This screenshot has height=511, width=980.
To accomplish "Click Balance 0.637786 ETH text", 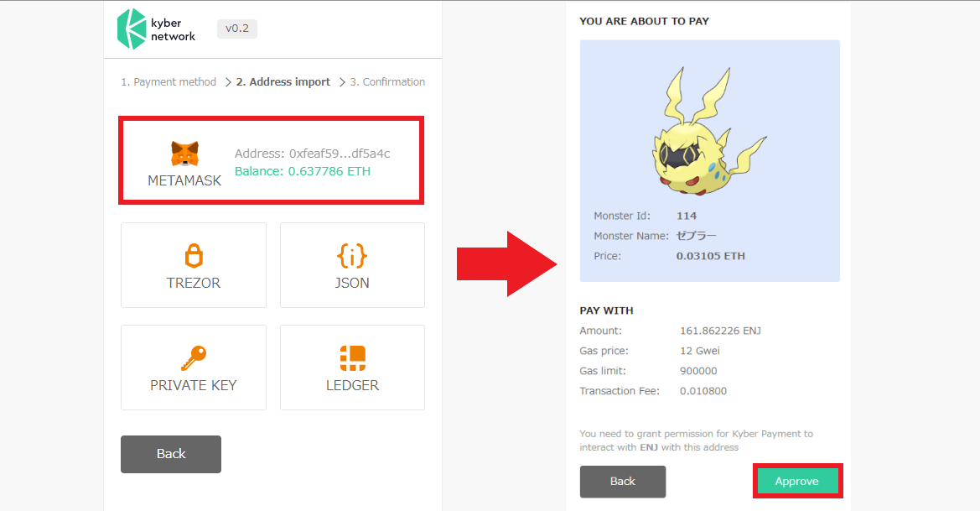I will pyautogui.click(x=303, y=171).
